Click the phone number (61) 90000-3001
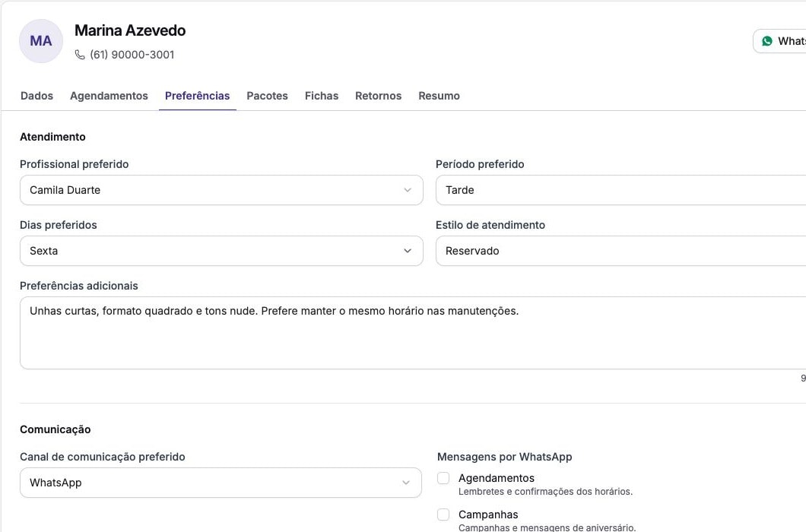Image resolution: width=806 pixels, height=532 pixels. click(132, 55)
